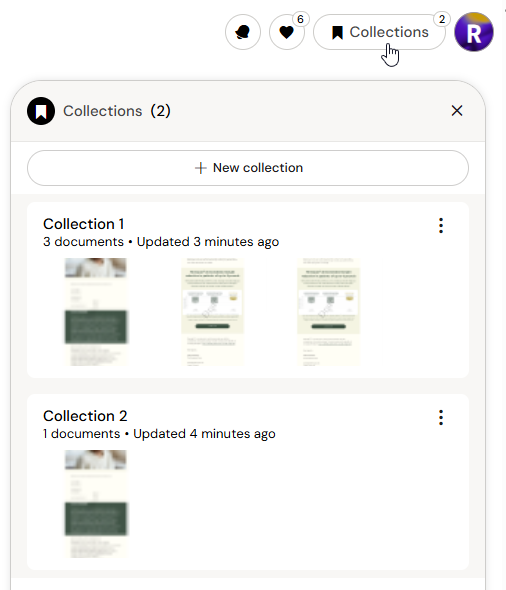Click the Collections button in header
Viewport: 506px width, 590px height.
[379, 32]
